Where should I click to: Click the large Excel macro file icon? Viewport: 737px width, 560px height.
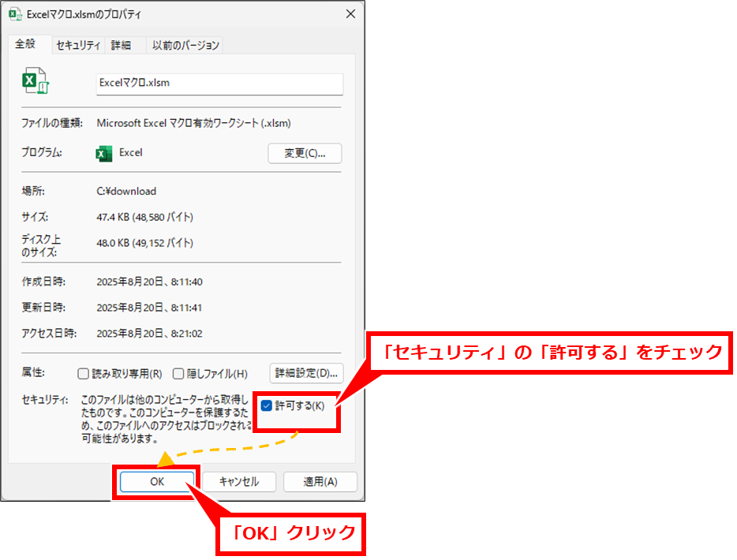36,80
